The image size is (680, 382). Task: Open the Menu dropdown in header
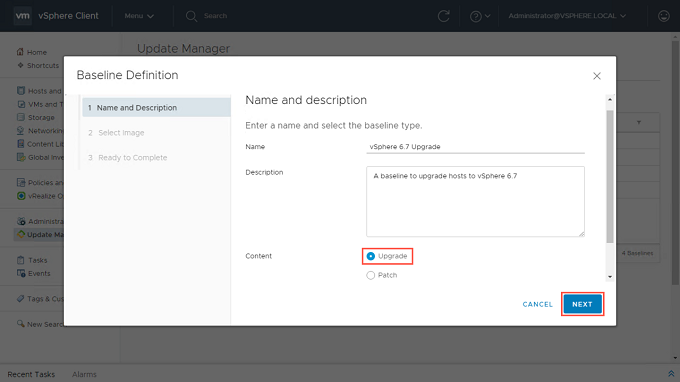click(x=139, y=16)
